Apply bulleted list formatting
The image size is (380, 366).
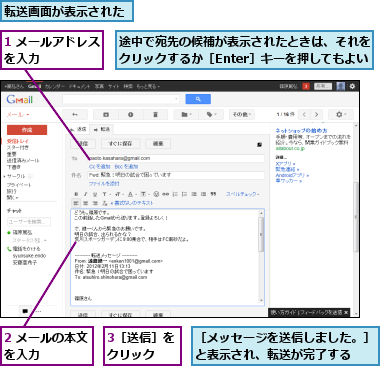184,194
